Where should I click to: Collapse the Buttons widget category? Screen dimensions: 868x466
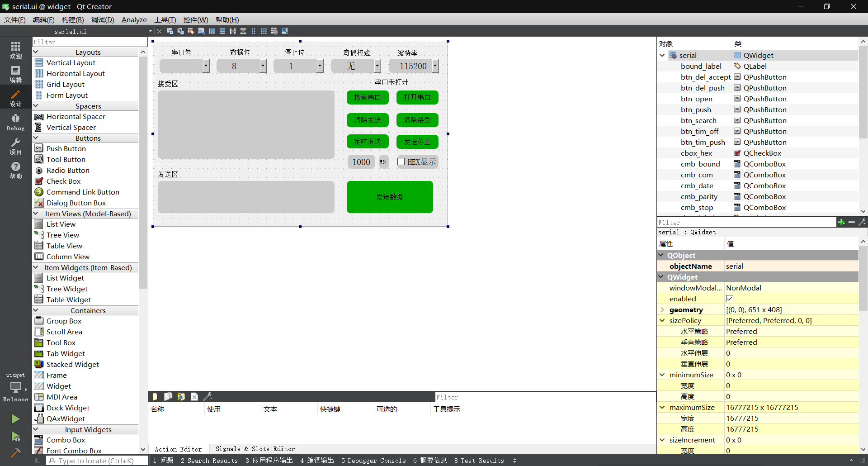(36, 138)
